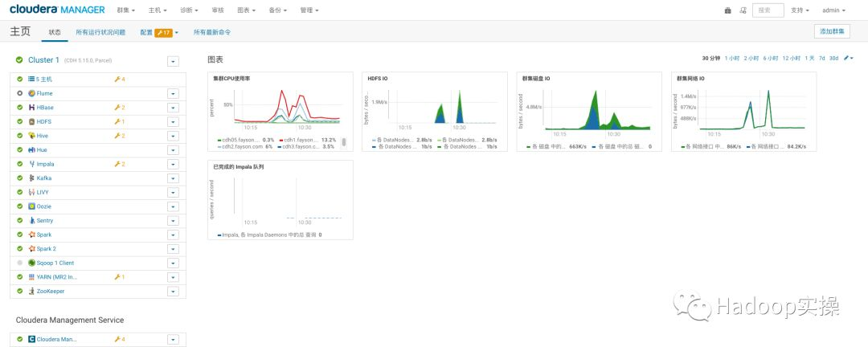Click the ZooKeeper service icon
The image size is (868, 347).
(x=32, y=291)
